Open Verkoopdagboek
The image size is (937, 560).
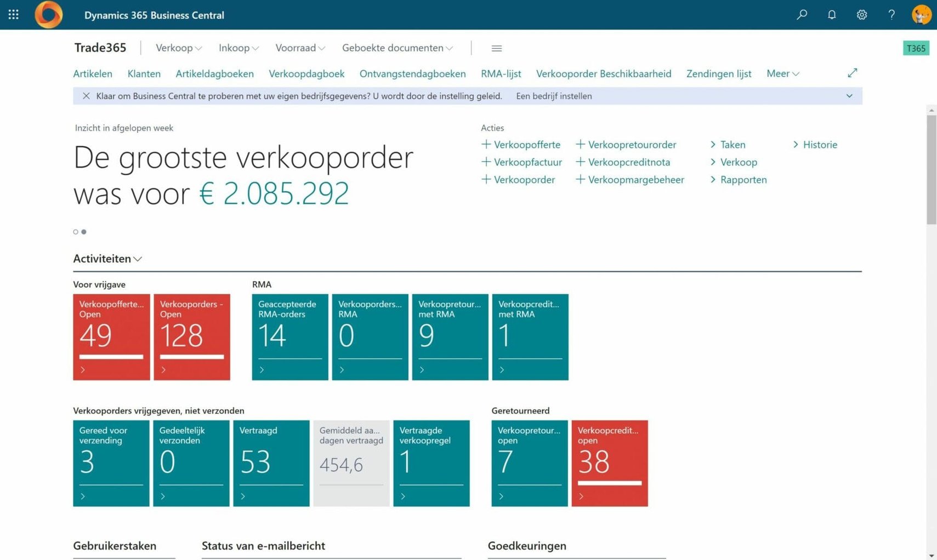pos(306,73)
